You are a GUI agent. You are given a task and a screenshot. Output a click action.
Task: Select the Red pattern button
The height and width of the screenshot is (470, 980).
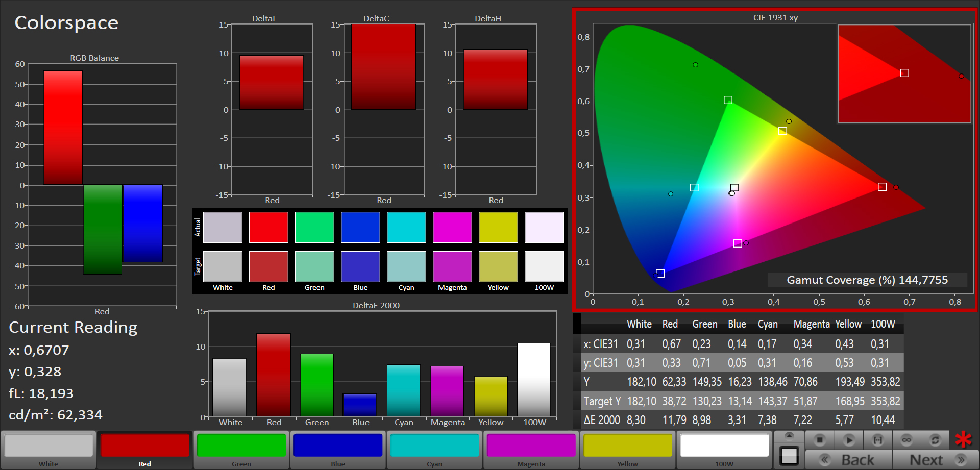145,450
